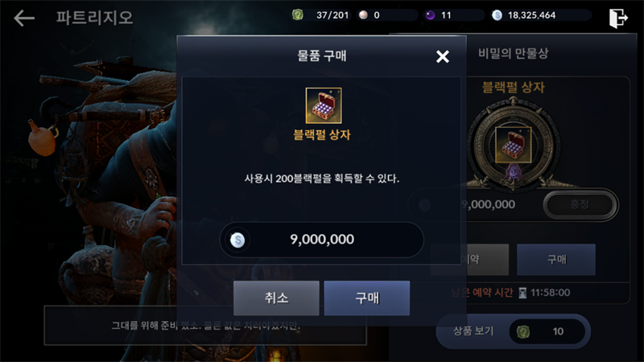This screenshot has height=362, width=644.
Task: Tap the 비밀의 만물상 shop title
Action: point(513,53)
